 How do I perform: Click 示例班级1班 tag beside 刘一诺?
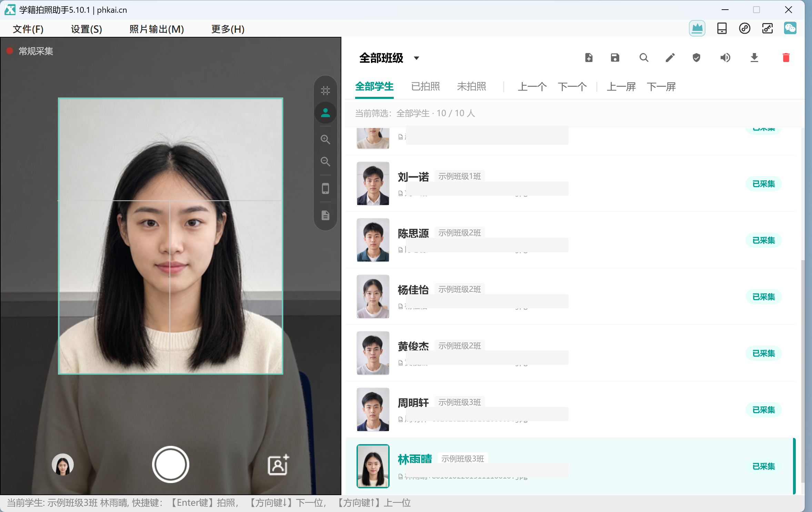click(459, 176)
